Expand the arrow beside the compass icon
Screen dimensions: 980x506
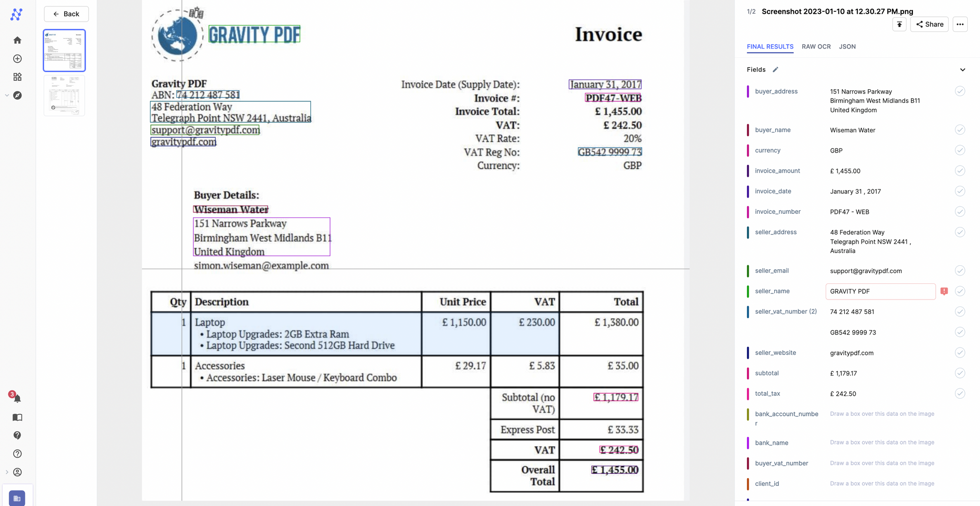[7, 96]
